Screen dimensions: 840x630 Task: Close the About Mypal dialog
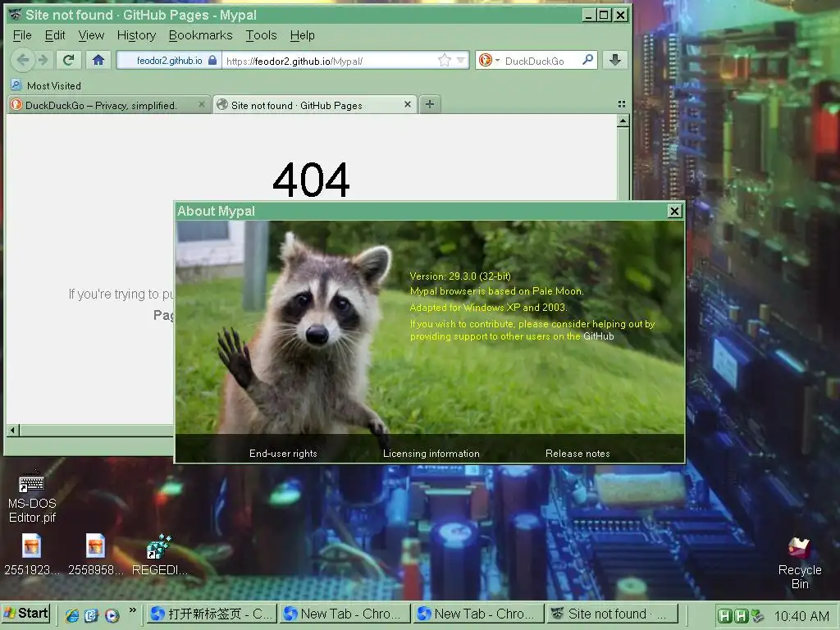(x=674, y=211)
